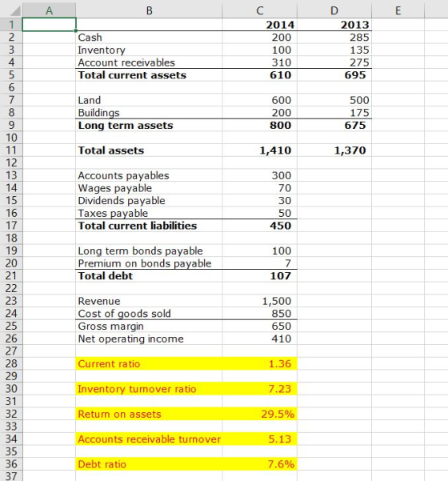Select Land 2014 value 600
448x481 pixels.
[x=260, y=100]
